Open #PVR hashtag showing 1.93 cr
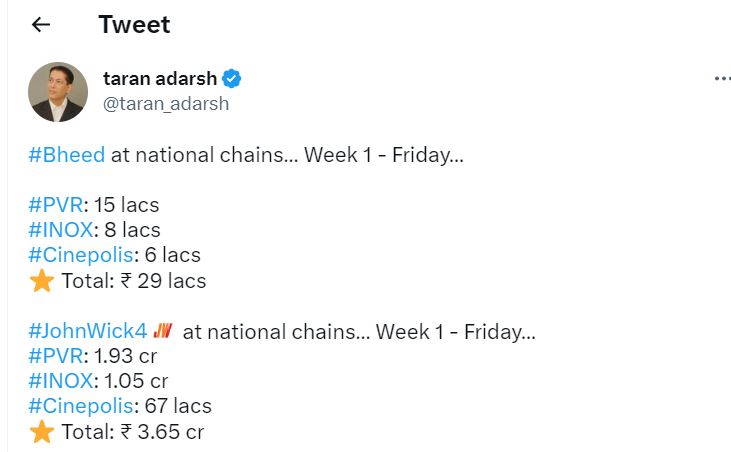 pyautogui.click(x=55, y=355)
